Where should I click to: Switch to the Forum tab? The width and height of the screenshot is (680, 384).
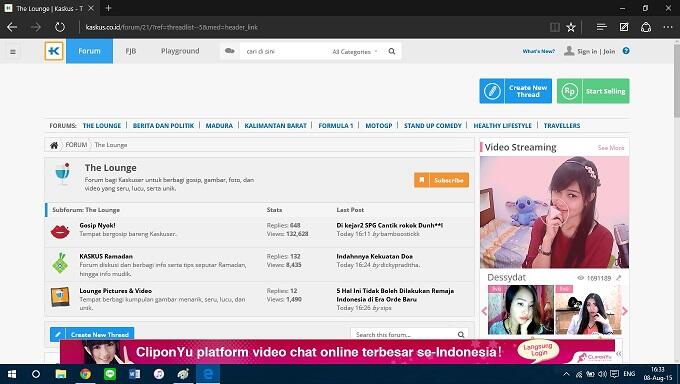click(89, 51)
